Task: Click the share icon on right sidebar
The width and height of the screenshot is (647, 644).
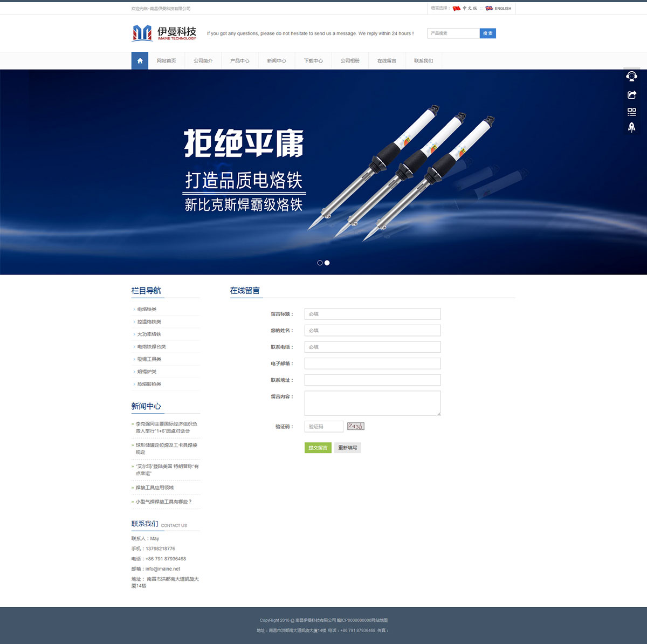Action: pyautogui.click(x=632, y=94)
